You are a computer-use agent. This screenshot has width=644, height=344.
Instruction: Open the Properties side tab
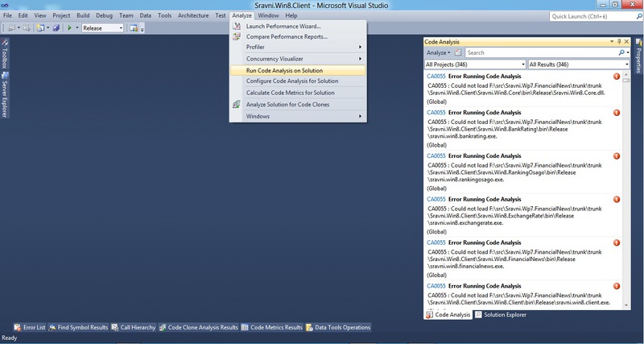[639, 55]
